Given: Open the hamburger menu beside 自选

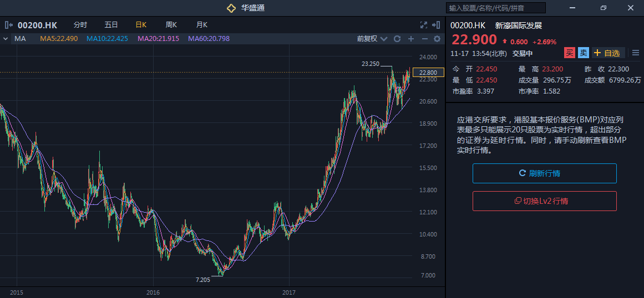Looking at the screenshot, I should pyautogui.click(x=636, y=53).
